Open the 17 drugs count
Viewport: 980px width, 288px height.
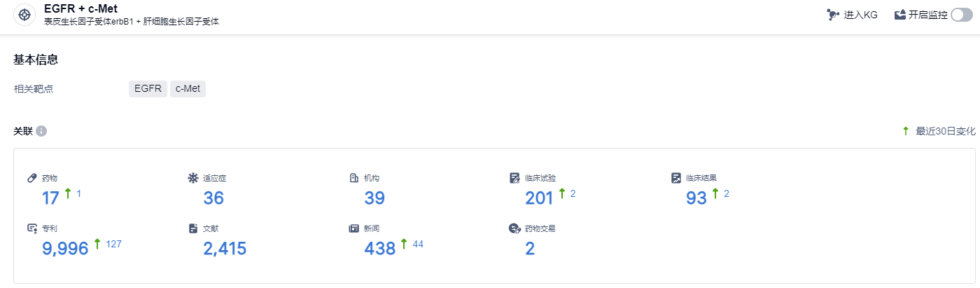point(50,198)
